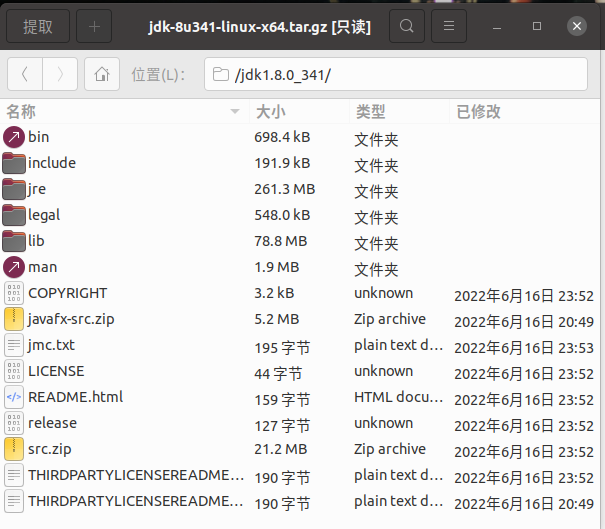Minimize the archive manager window
Viewport: 605px width, 529px height.
(497, 26)
